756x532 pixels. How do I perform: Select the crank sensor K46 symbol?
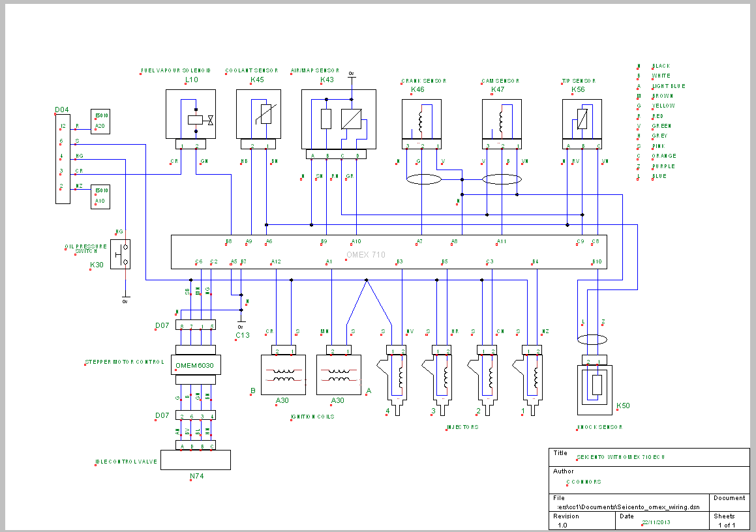421,119
